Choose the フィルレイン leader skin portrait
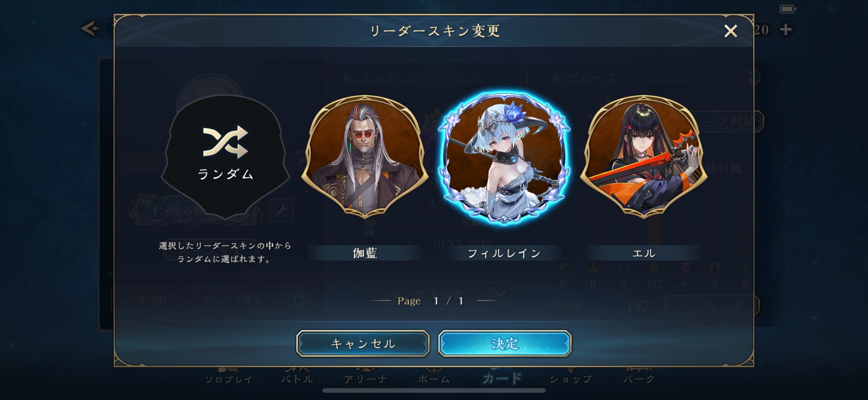Image resolution: width=868 pixels, height=400 pixels. coord(504,158)
